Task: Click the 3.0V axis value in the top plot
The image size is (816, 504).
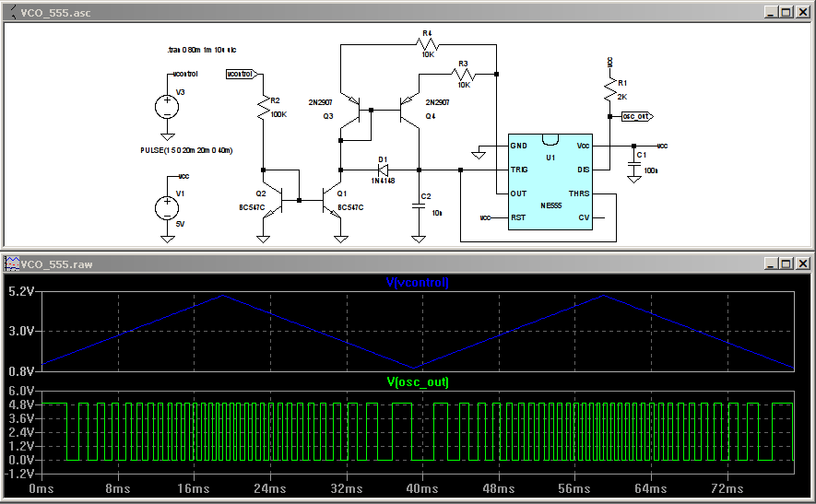Action: pyautogui.click(x=21, y=332)
